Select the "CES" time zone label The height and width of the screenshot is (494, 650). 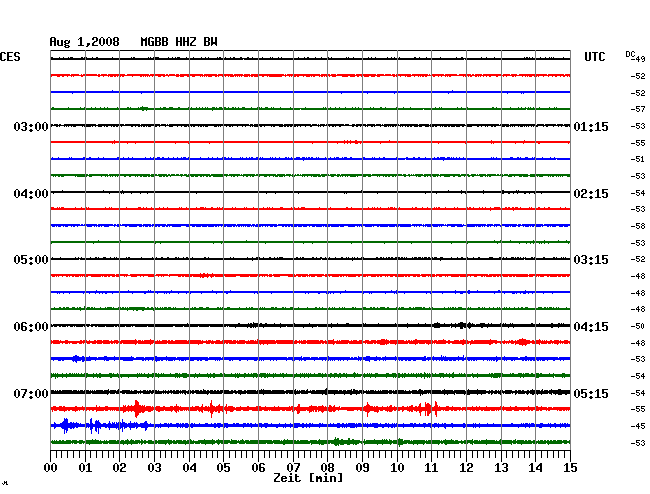click(10, 57)
